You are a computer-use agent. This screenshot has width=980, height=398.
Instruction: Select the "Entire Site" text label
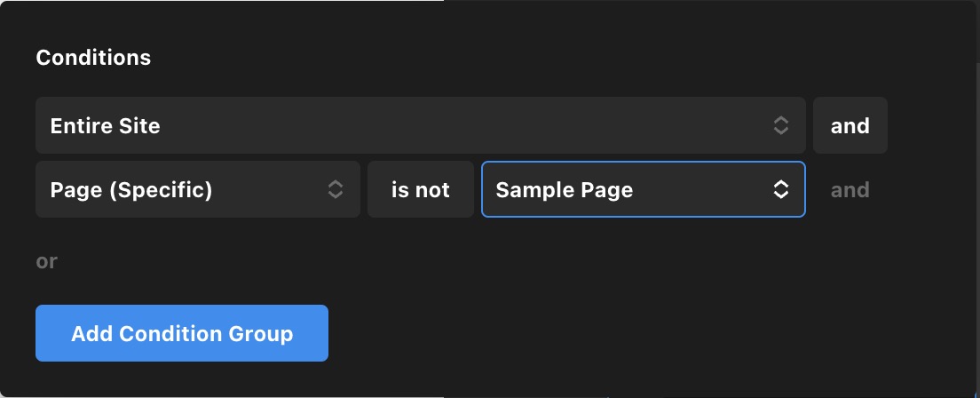pyautogui.click(x=105, y=125)
